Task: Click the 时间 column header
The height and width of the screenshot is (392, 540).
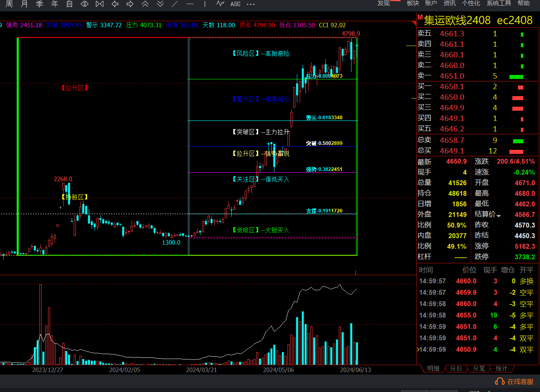Action: point(426,270)
